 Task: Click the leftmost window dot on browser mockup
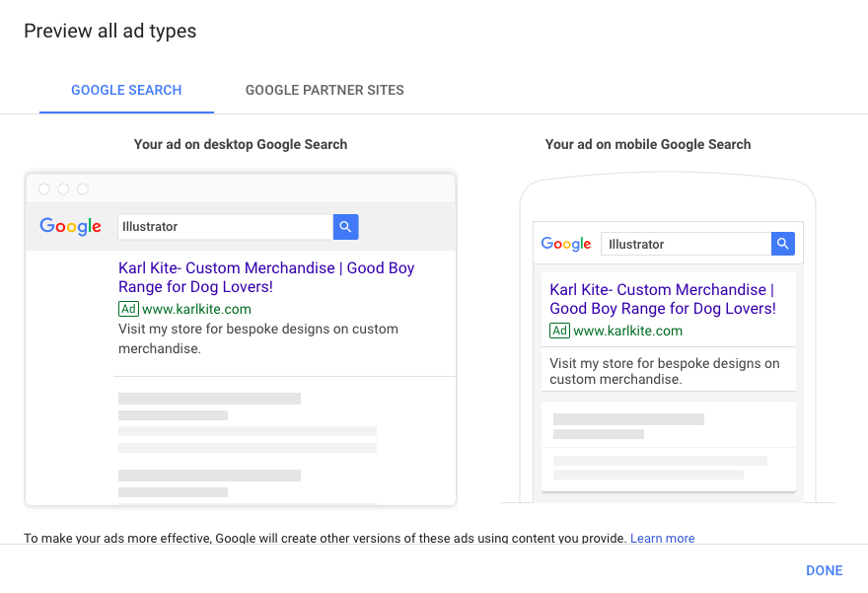[43, 187]
